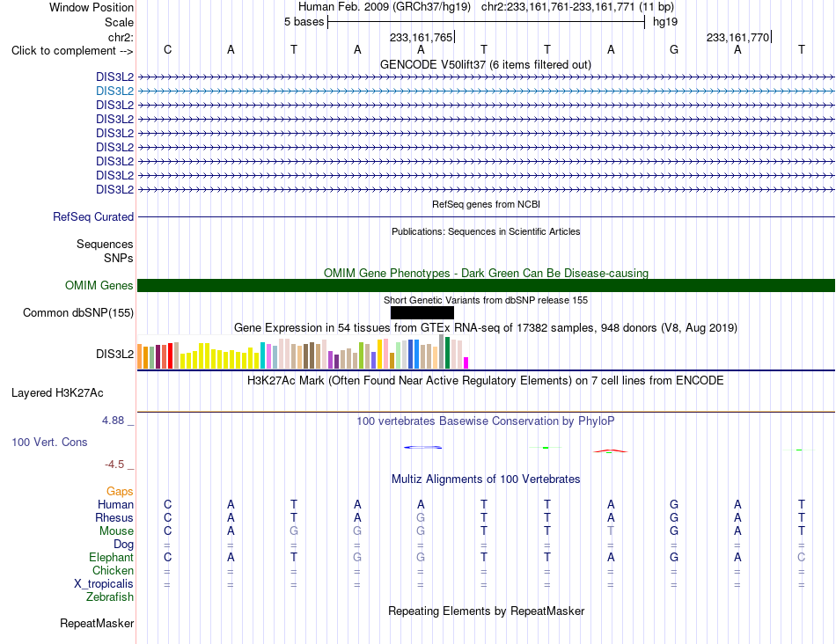Click base C in the Human alignment row

(167, 504)
